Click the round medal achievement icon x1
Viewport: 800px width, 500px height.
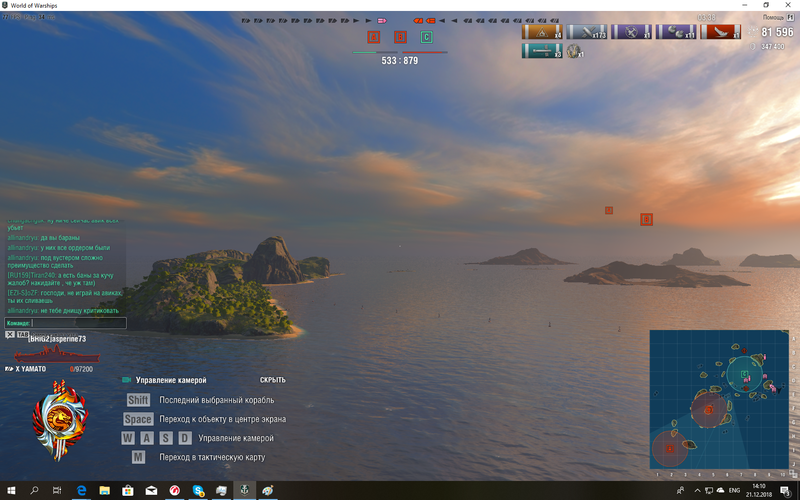coord(574,51)
